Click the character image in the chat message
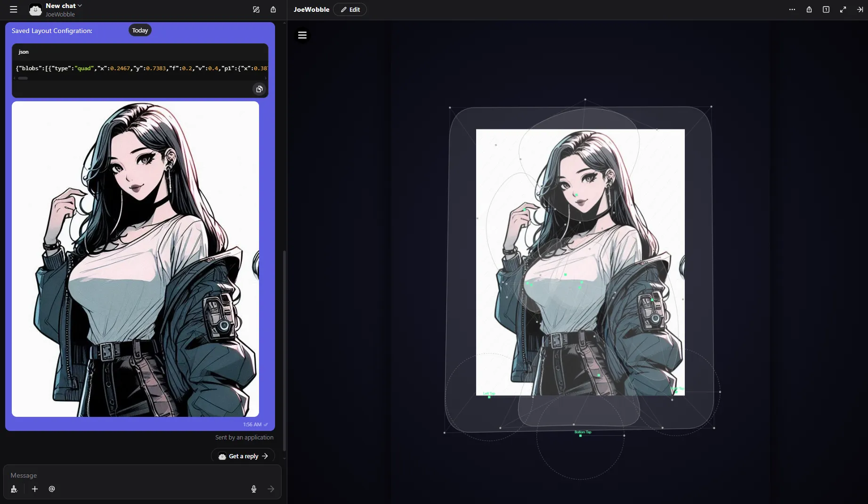The image size is (868, 504). coord(135,259)
